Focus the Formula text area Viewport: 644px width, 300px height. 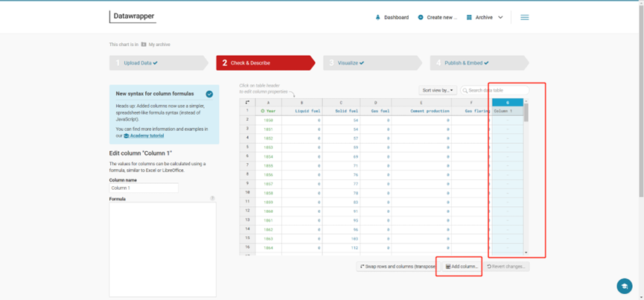click(x=162, y=249)
